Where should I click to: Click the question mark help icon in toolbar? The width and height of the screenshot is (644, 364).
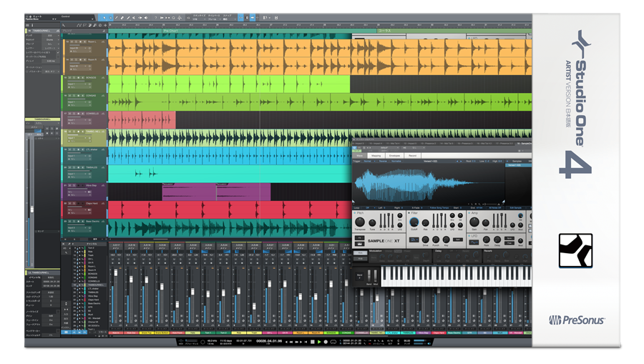pyautogui.click(x=155, y=18)
